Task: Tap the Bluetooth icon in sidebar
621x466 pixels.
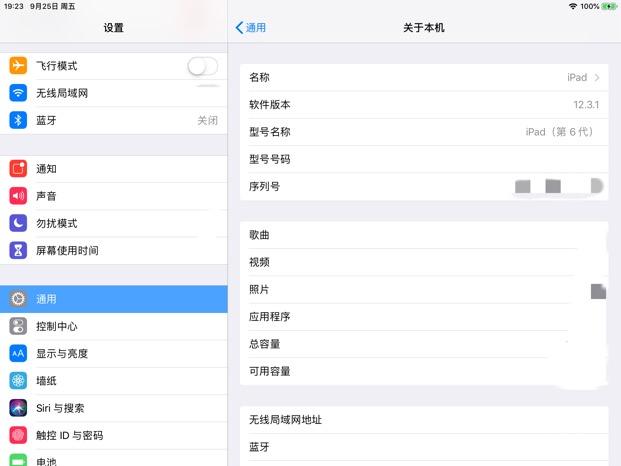Action: point(18,120)
